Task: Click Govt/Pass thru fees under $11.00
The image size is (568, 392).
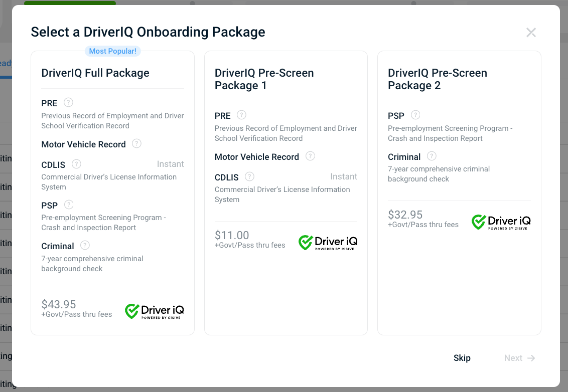Action: pyautogui.click(x=250, y=245)
